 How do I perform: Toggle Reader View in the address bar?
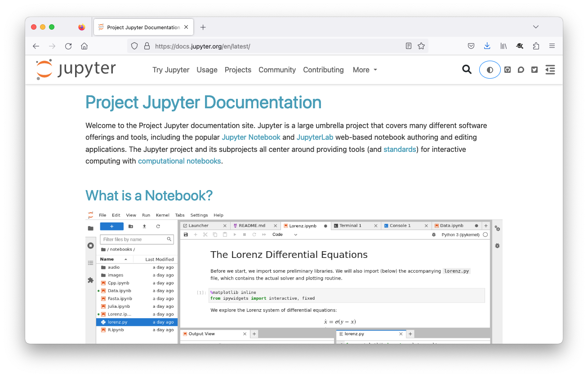point(408,46)
